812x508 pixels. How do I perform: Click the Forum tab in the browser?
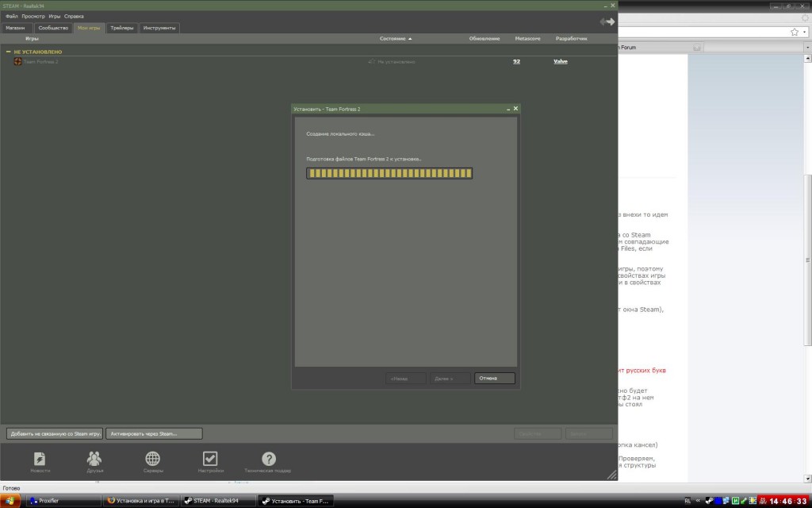pos(661,47)
